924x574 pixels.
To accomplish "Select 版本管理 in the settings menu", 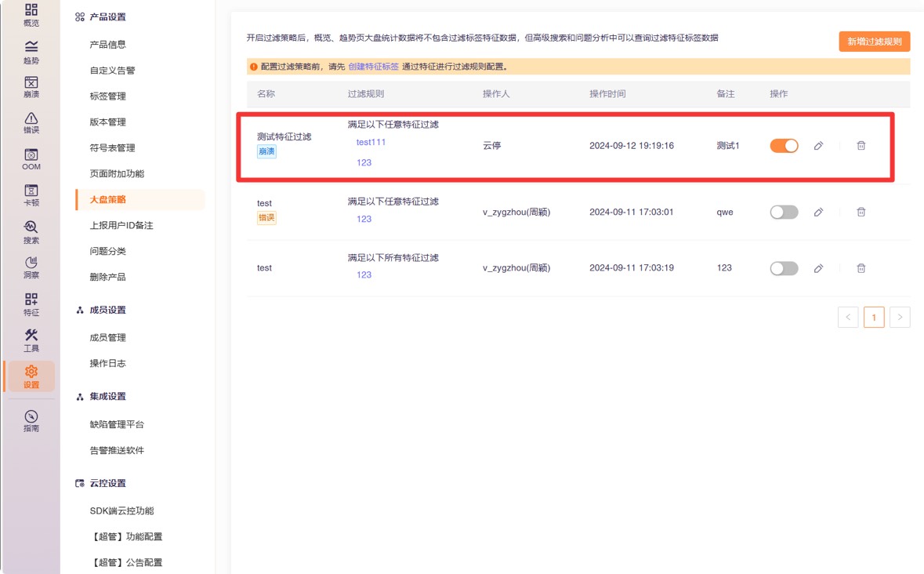I will tap(108, 122).
